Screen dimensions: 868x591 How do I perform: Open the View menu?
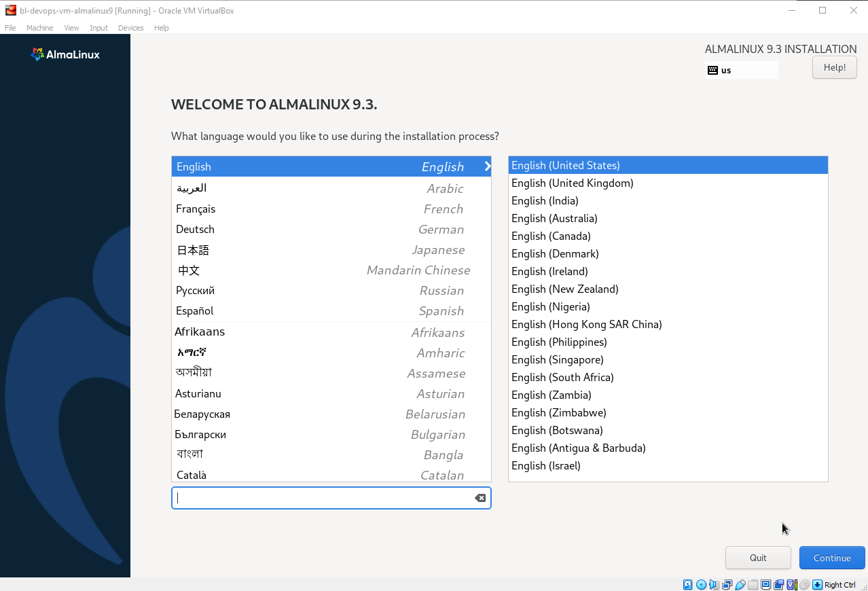point(71,28)
